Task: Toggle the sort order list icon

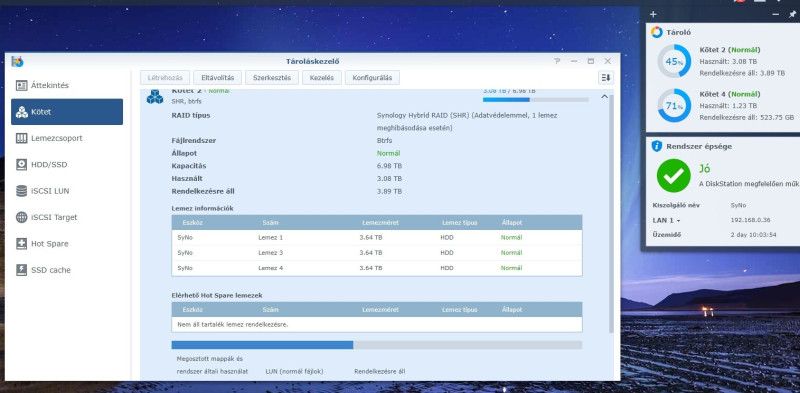Action: click(606, 78)
